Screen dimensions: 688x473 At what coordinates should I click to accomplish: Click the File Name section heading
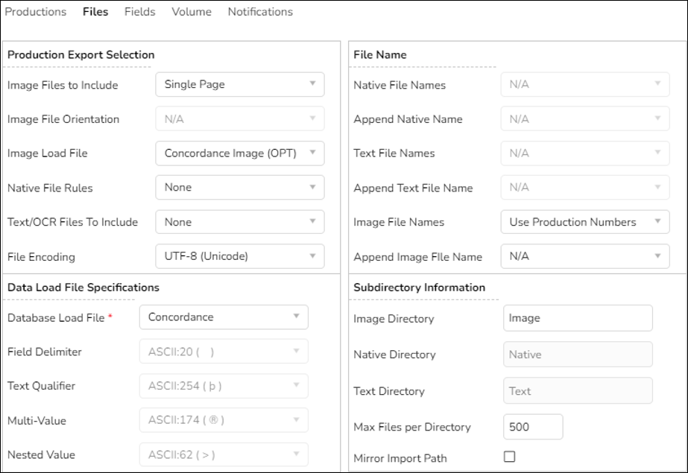pyautogui.click(x=380, y=55)
